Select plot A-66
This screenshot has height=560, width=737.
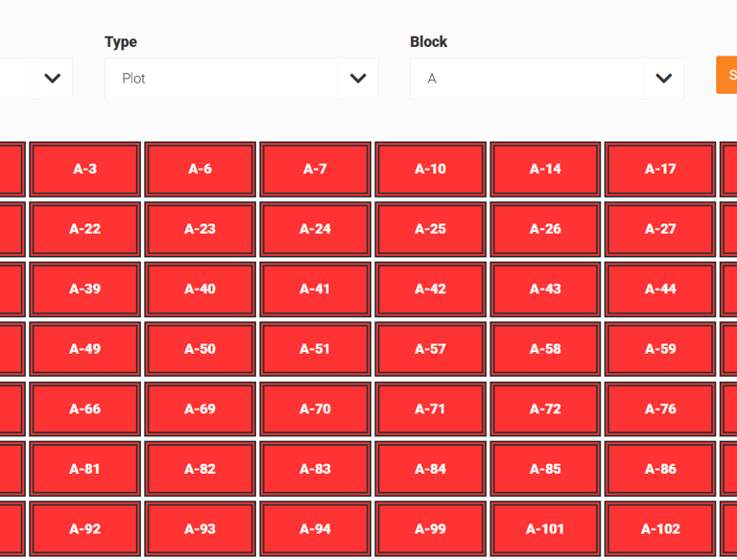pyautogui.click(x=85, y=409)
